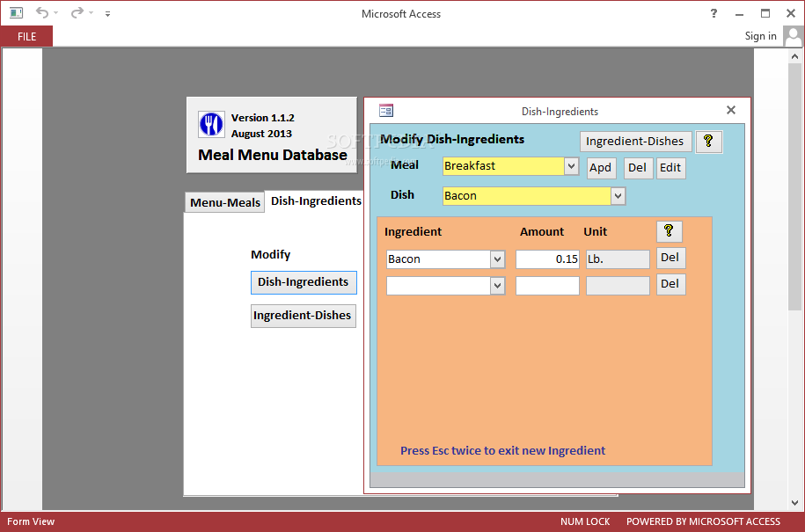This screenshot has height=532, width=805.
Task: Open the Customize Quick Access Toolbar dropdown
Action: (x=108, y=14)
